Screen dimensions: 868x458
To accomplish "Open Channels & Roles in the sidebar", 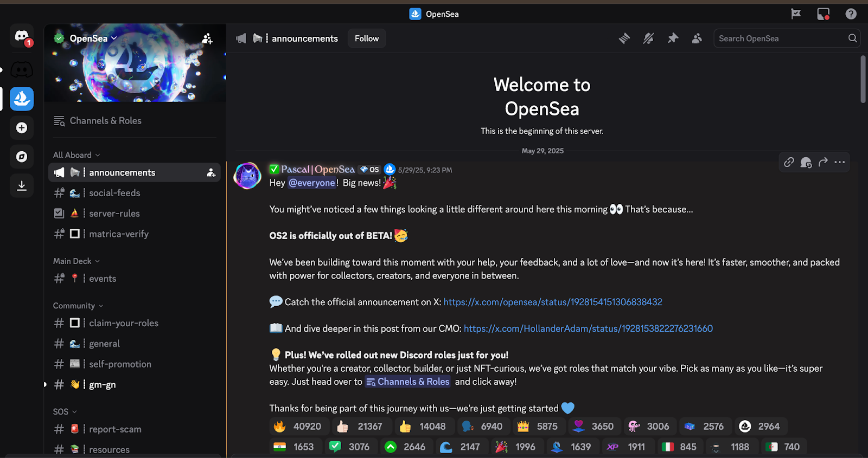I will pyautogui.click(x=135, y=121).
